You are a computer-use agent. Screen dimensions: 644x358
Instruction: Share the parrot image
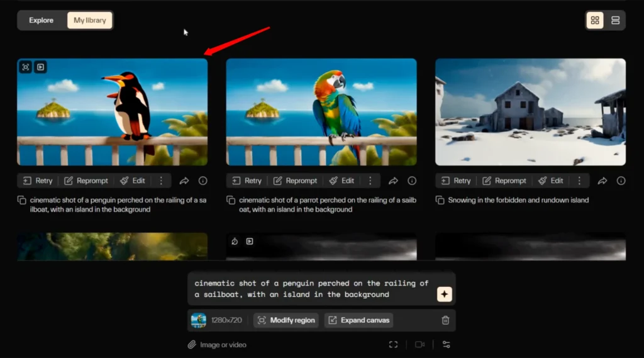click(x=393, y=181)
